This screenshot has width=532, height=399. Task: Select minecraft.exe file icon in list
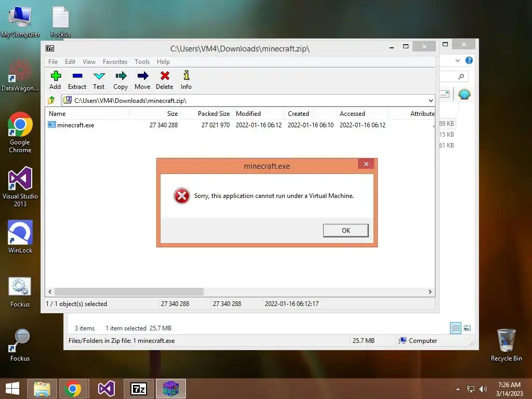51,125
